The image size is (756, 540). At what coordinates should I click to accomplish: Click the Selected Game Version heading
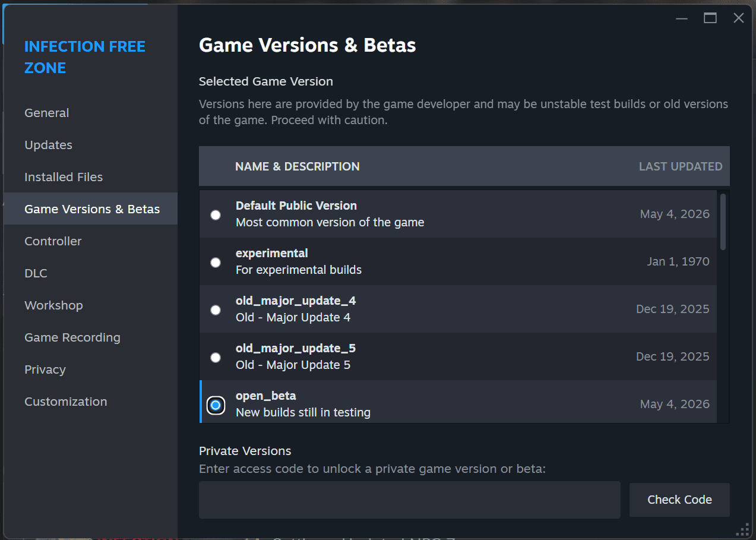(266, 81)
